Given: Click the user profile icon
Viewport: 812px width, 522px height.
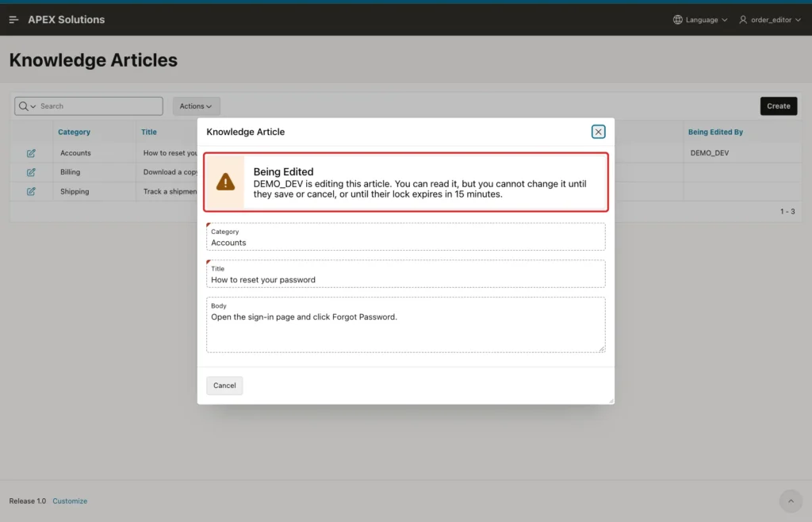Looking at the screenshot, I should [742, 20].
